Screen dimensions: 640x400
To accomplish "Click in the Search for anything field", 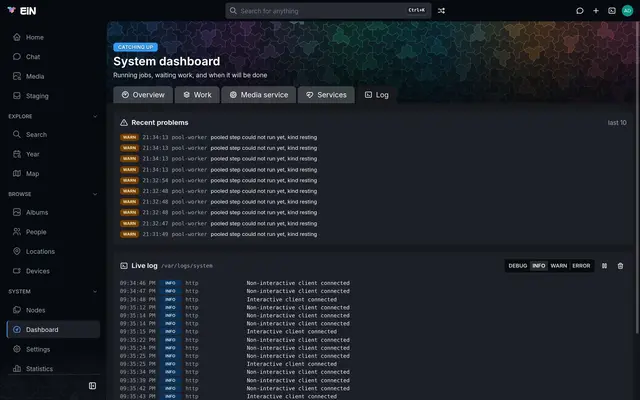I will pyautogui.click(x=328, y=11).
